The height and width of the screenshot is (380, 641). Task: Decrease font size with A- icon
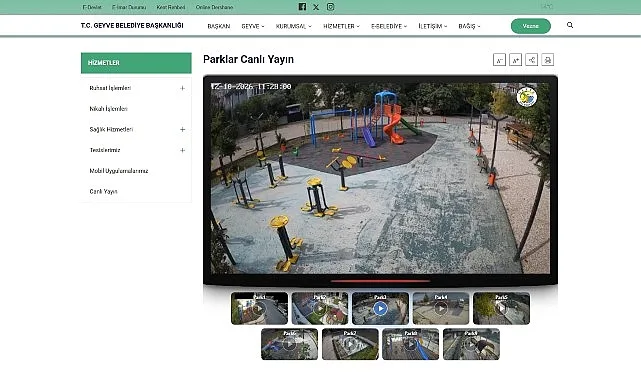pos(499,60)
